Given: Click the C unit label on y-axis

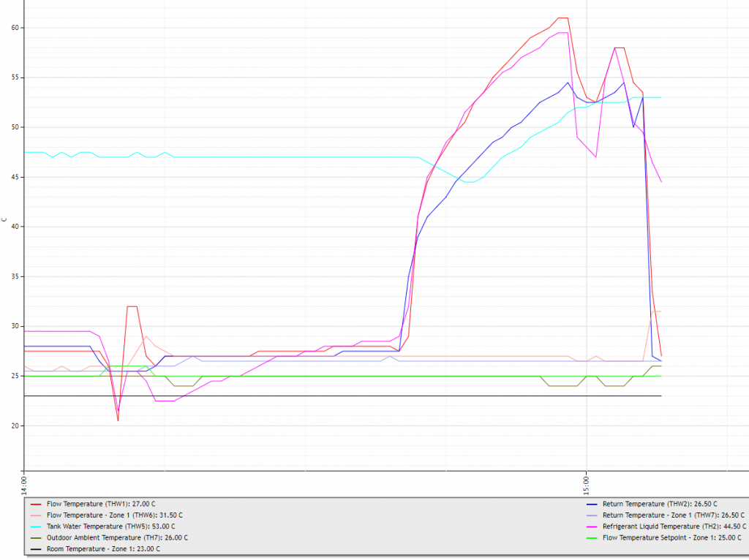Looking at the screenshot, I should tap(4, 219).
